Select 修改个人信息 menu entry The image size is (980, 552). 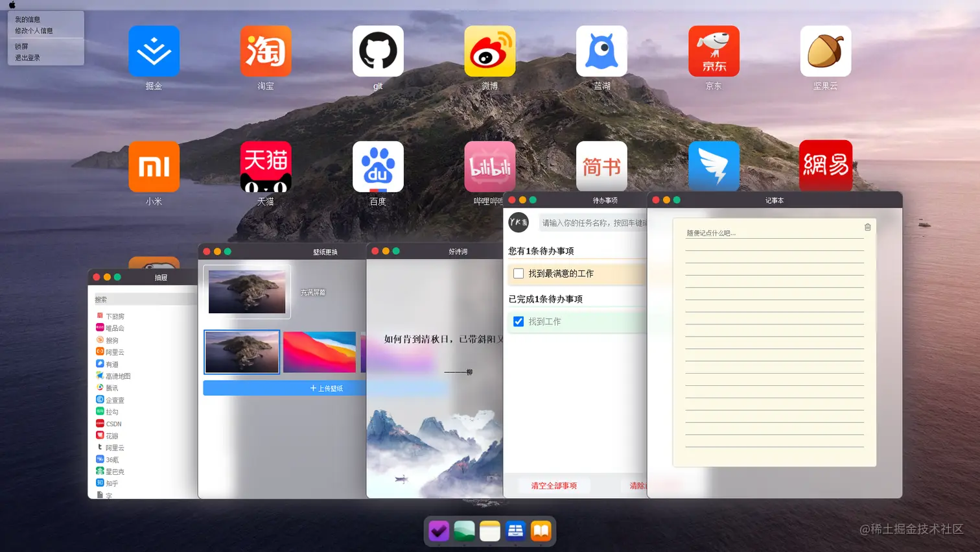click(34, 30)
